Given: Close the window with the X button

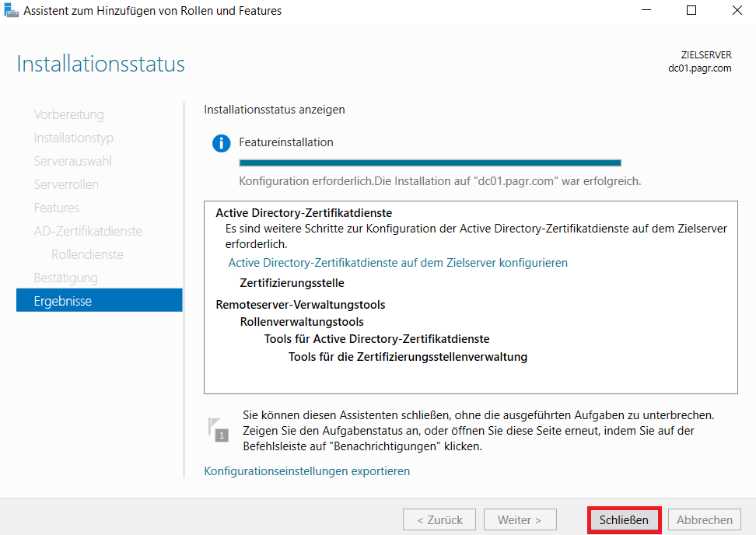Looking at the screenshot, I should click(x=736, y=11).
